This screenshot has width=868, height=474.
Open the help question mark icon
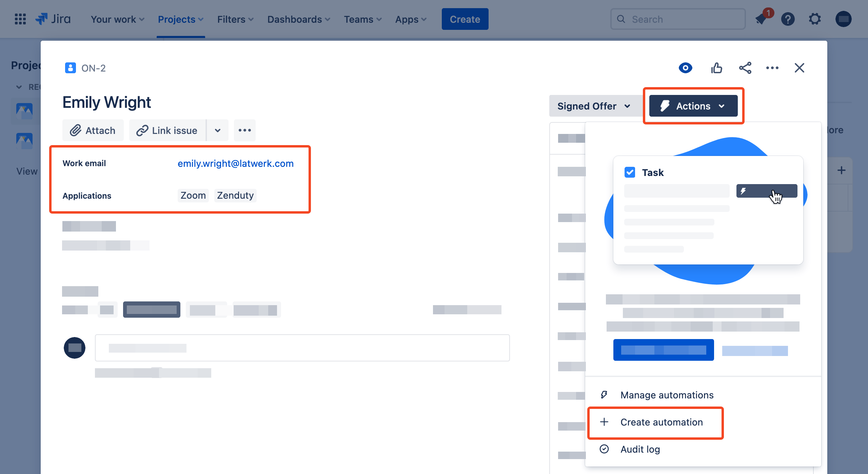[x=788, y=19]
